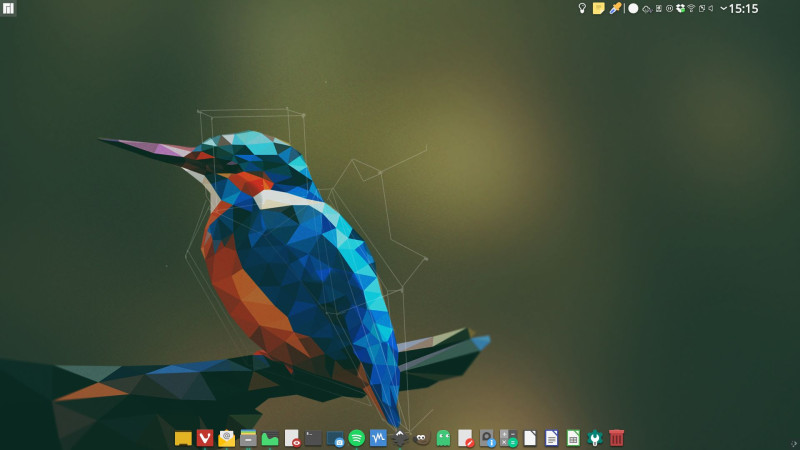Open the green system monitor dock icon
This screenshot has height=450, width=800.
[270, 438]
